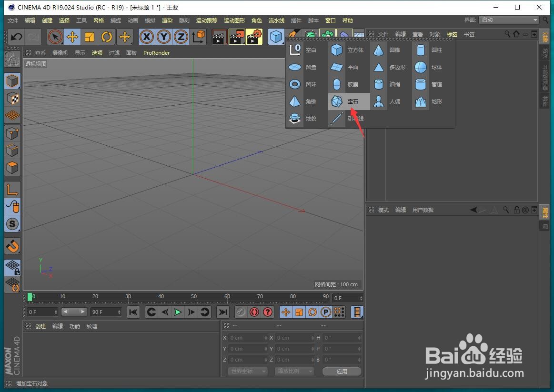The width and height of the screenshot is (554, 392).
Task: Add a 圆柱 cylinder object
Action: click(x=432, y=50)
